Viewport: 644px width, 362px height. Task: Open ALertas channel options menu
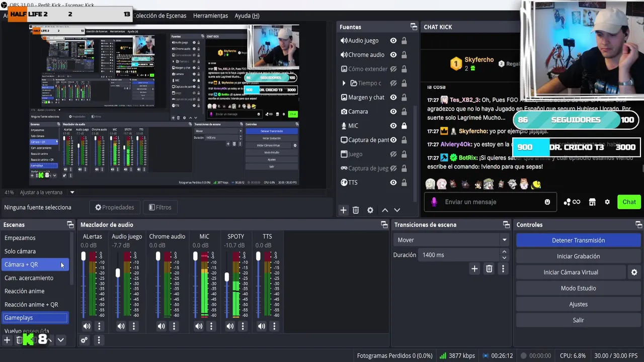(99, 326)
